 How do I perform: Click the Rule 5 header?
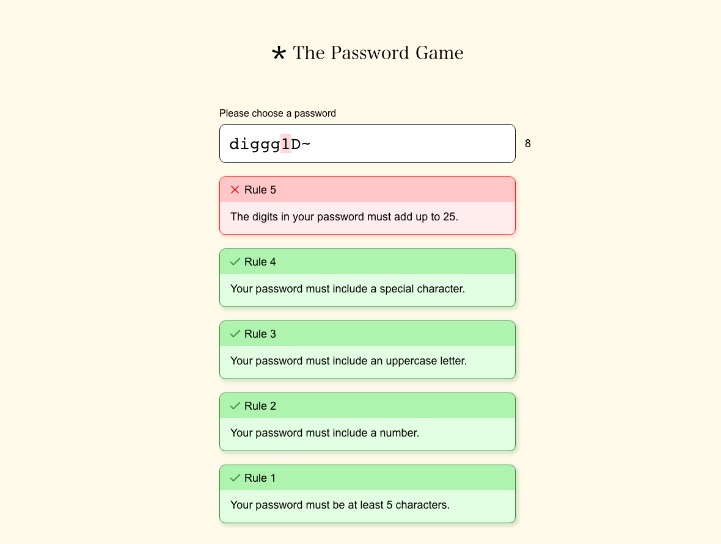click(367, 189)
